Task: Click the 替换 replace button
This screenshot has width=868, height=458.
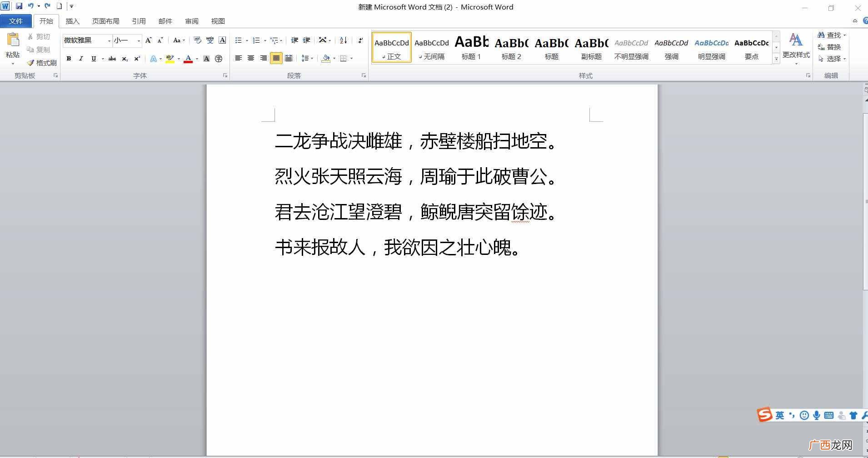Action: click(x=830, y=47)
